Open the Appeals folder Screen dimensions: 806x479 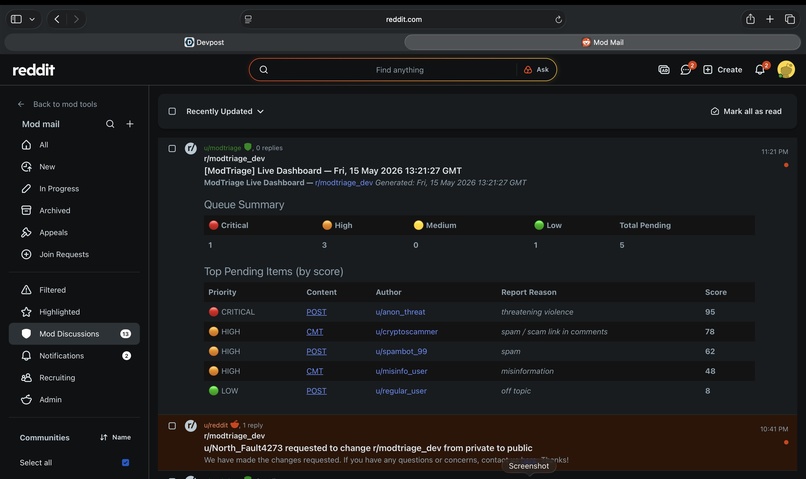(x=74, y=232)
